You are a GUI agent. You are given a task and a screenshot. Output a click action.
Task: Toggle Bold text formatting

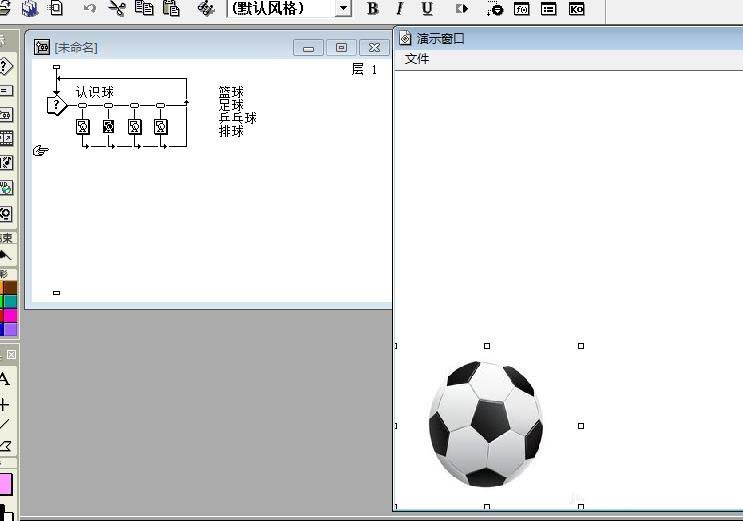tap(373, 9)
